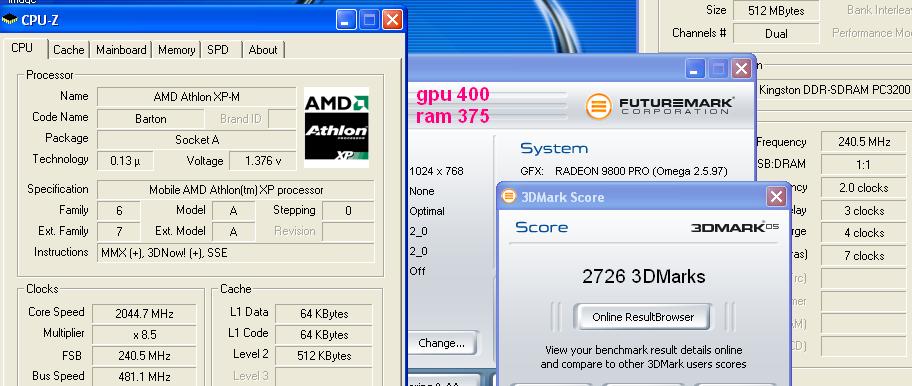The height and width of the screenshot is (386, 912).
Task: Close the 3DMark Score dialog
Action: (776, 196)
